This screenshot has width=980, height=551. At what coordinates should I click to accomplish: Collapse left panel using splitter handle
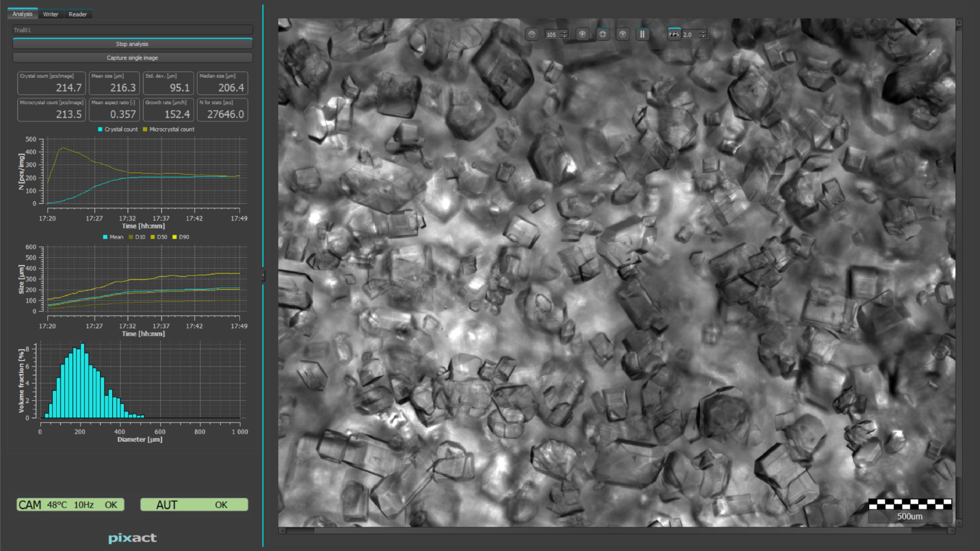263,276
